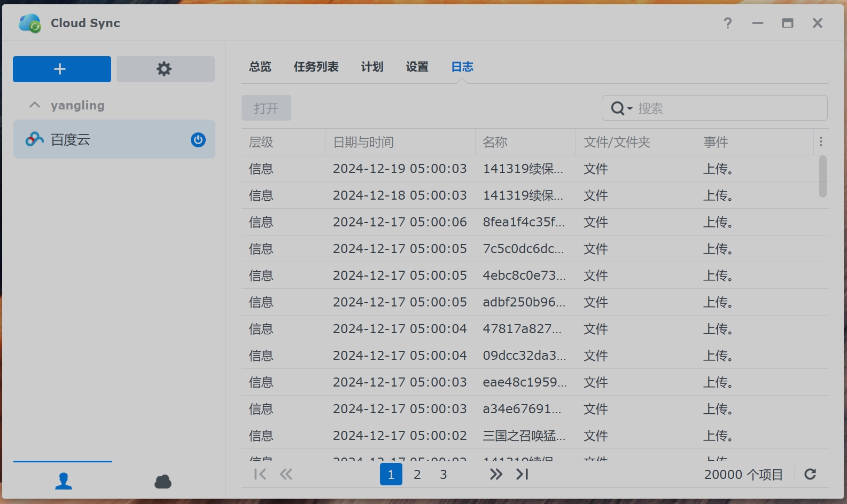
Task: Click the Baidu cloud logo icon
Action: (x=35, y=139)
